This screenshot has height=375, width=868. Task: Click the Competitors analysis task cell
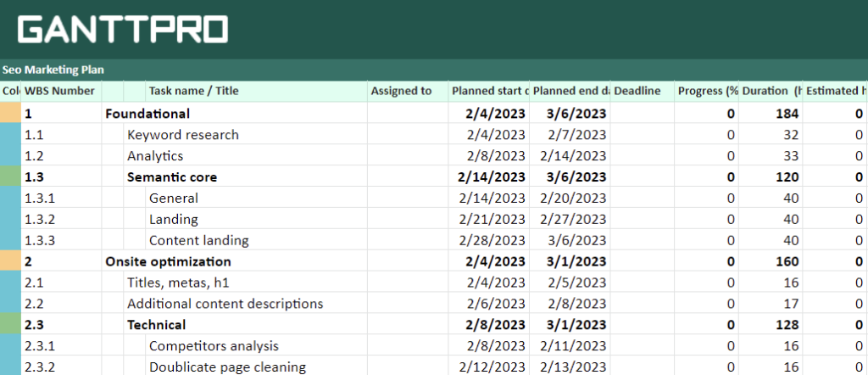click(214, 346)
